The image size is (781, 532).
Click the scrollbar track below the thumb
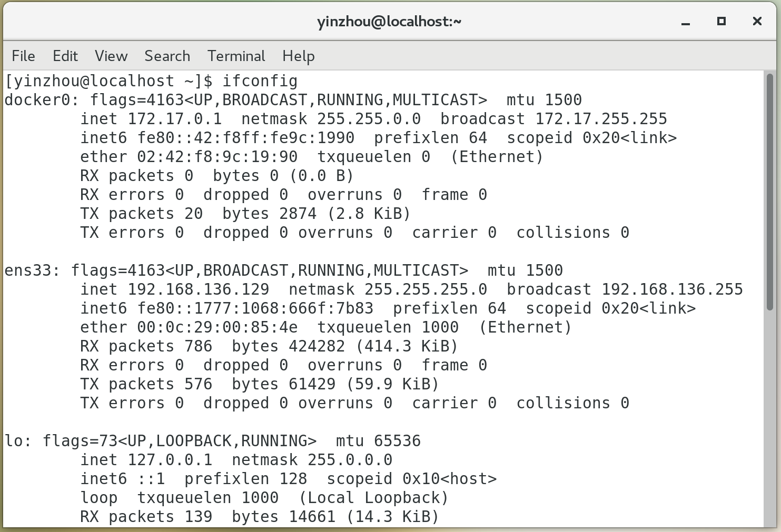pyautogui.click(x=770, y=421)
